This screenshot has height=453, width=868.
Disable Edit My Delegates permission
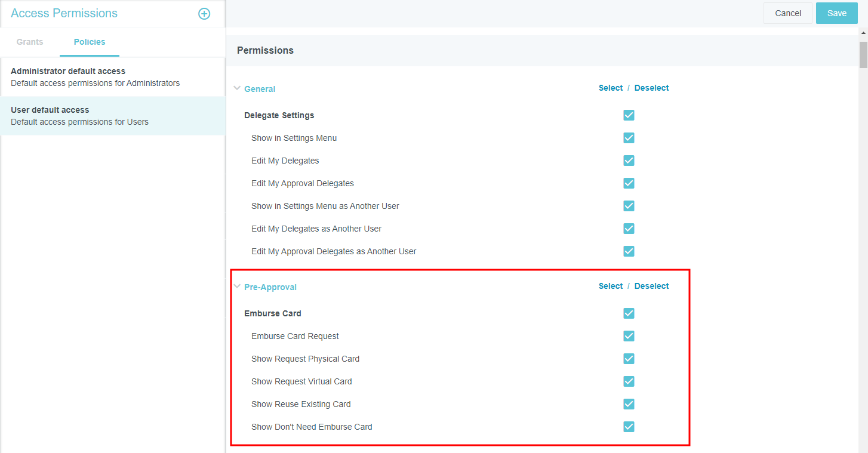click(629, 161)
